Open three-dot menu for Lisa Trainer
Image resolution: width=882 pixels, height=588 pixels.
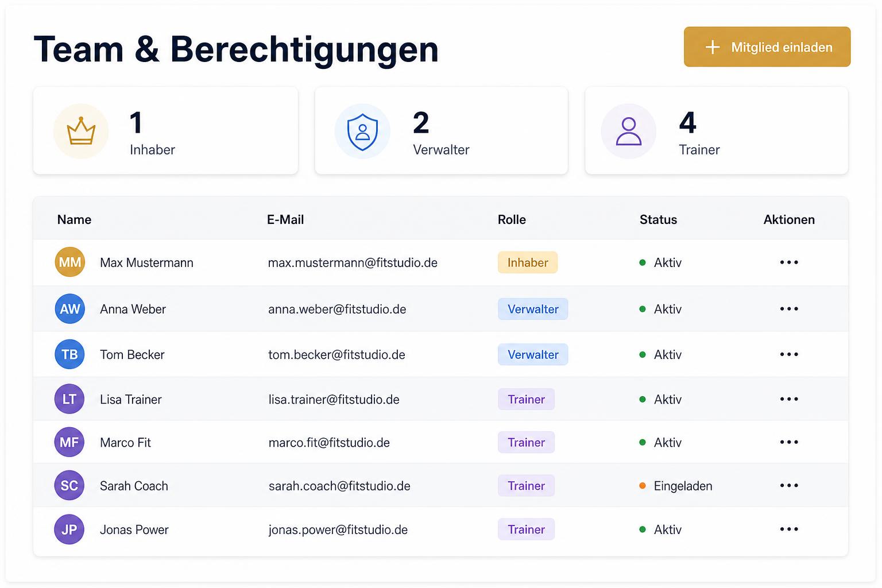pyautogui.click(x=789, y=399)
